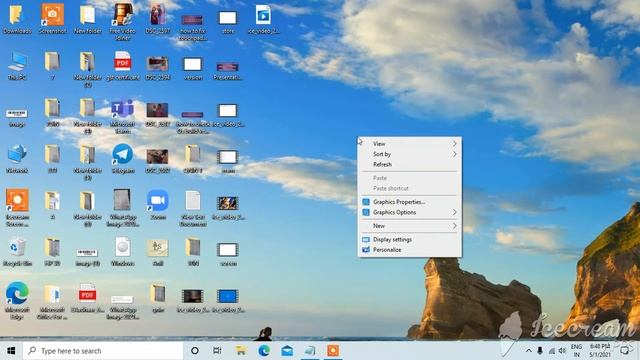Viewport: 640px width, 360px height.
Task: Open the gst certificate PDF file
Action: point(123,66)
